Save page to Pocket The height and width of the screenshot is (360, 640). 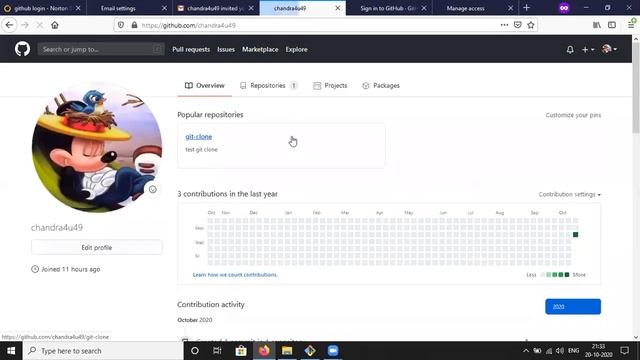pyautogui.click(x=518, y=25)
